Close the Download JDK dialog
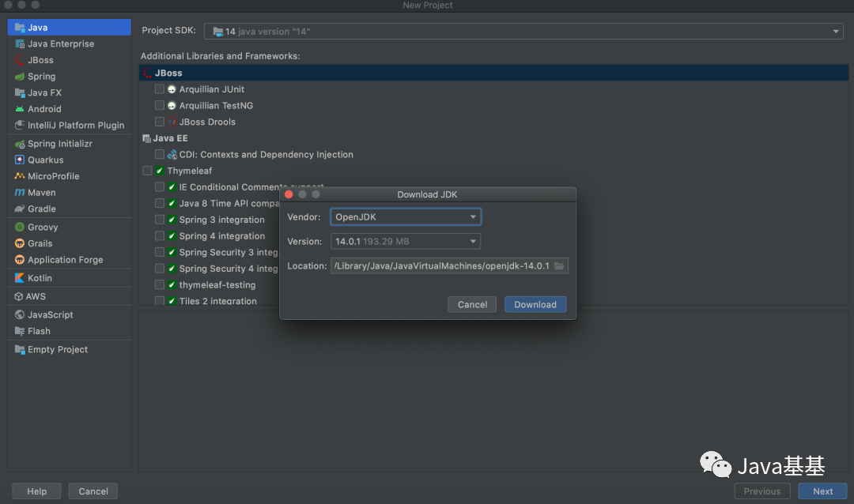854x504 pixels. 289,194
